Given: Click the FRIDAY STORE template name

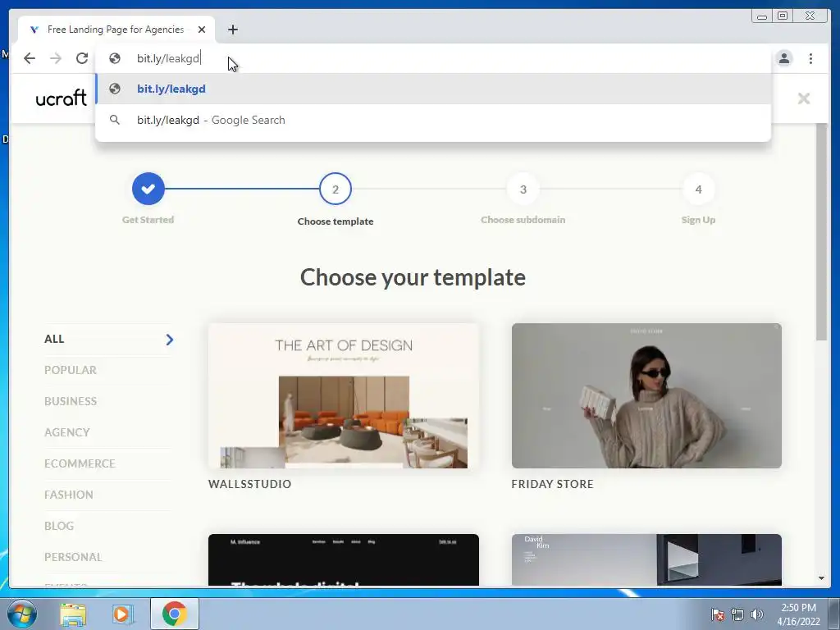Looking at the screenshot, I should click(x=552, y=484).
